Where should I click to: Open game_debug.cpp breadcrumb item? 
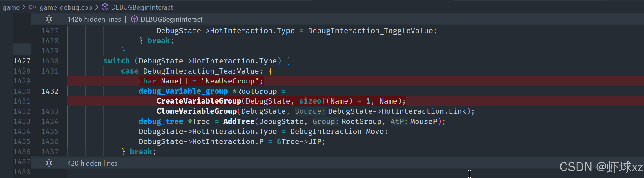(66, 7)
